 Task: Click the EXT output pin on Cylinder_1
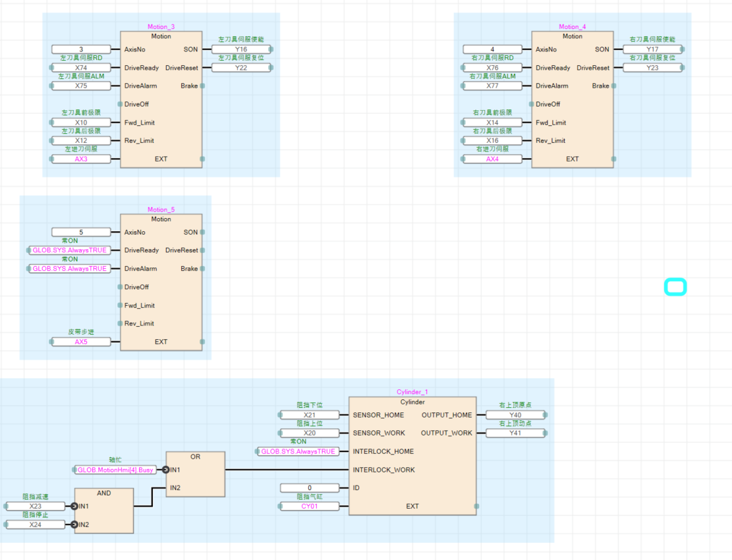[x=476, y=506]
